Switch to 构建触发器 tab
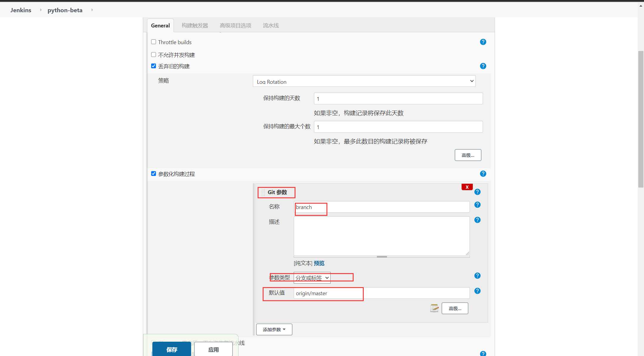The width and height of the screenshot is (644, 356). pos(195,26)
